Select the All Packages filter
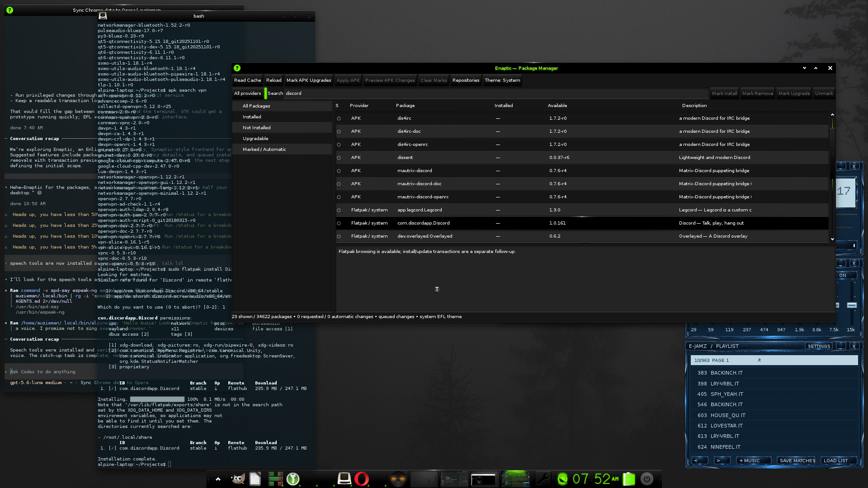This screenshot has width=868, height=488. pyautogui.click(x=283, y=106)
